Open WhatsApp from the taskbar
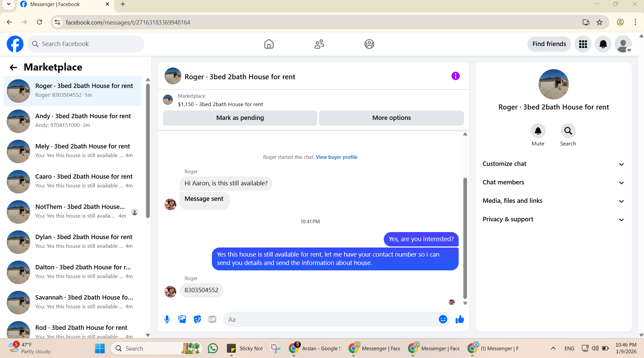644x358 pixels. 213,348
